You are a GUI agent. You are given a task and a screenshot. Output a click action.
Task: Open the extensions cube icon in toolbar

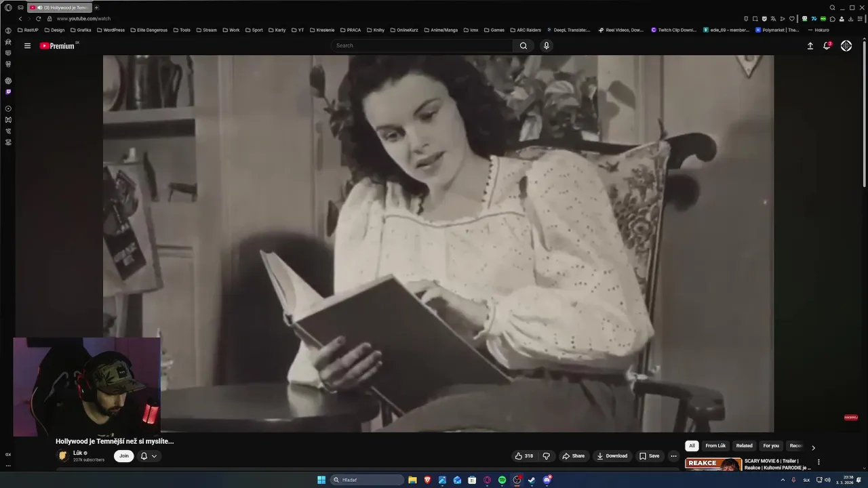pyautogui.click(x=833, y=19)
